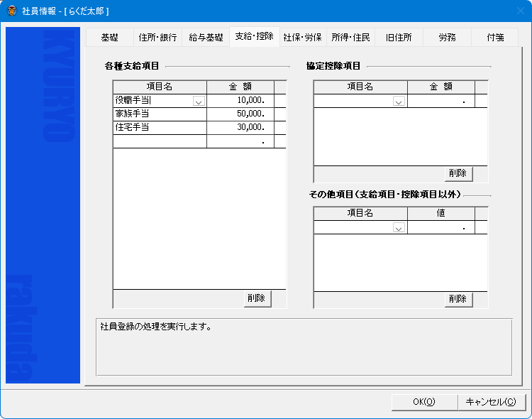Click the 30,000 amount cell for 住宅手当

point(240,127)
